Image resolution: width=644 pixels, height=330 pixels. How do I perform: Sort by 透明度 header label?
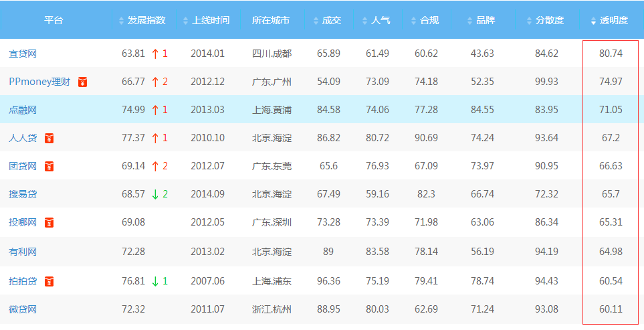pyautogui.click(x=614, y=20)
